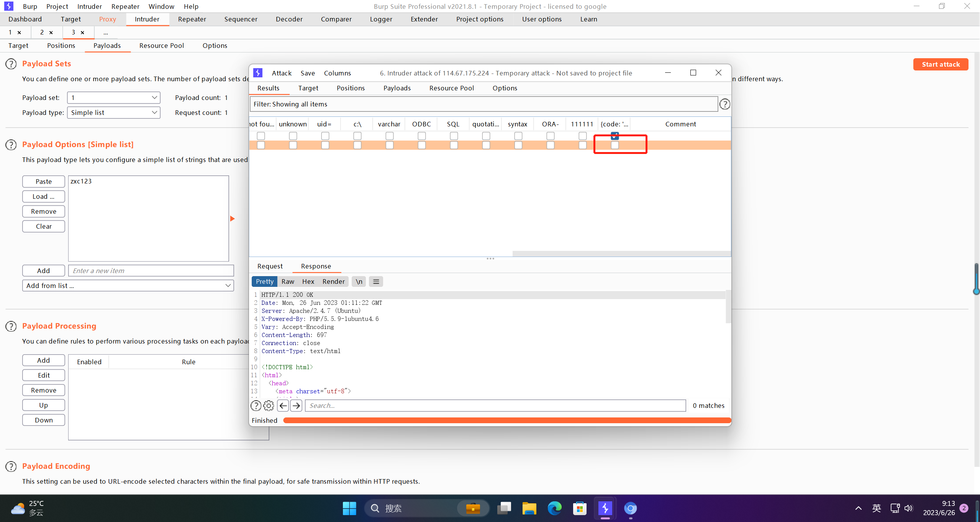Click Load payload list button
The width and height of the screenshot is (980, 522).
coord(44,196)
